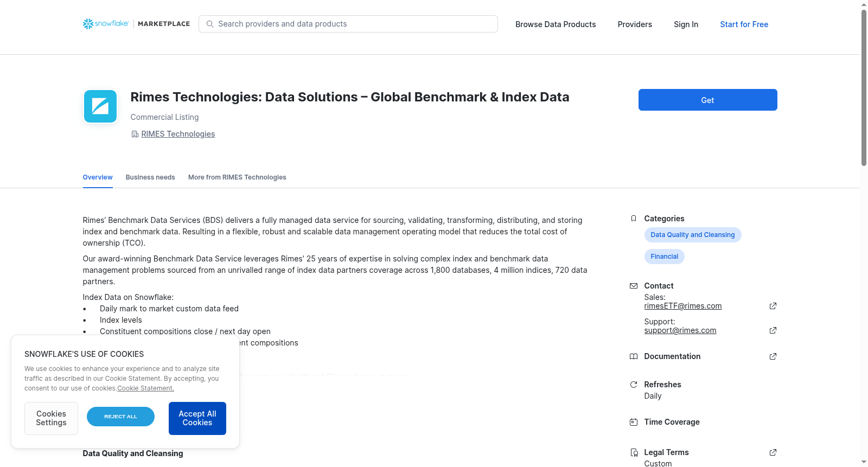The image size is (868, 467).
Task: Select the Overview tab
Action: pyautogui.click(x=98, y=177)
